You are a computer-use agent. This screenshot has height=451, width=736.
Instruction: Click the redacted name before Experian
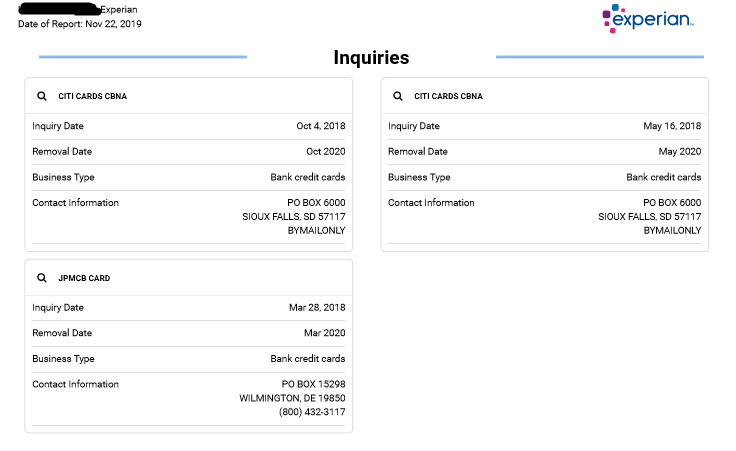[59, 9]
